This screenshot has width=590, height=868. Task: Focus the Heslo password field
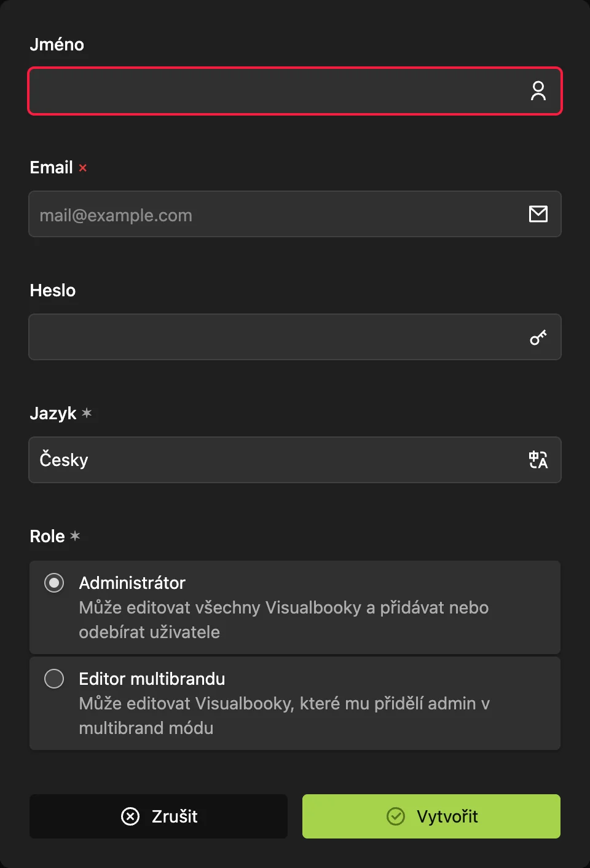(295, 337)
